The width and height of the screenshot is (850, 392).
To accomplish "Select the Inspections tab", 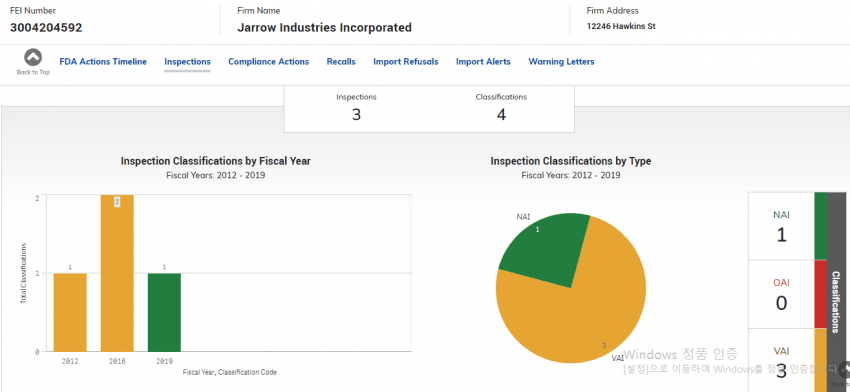I will click(x=188, y=62).
